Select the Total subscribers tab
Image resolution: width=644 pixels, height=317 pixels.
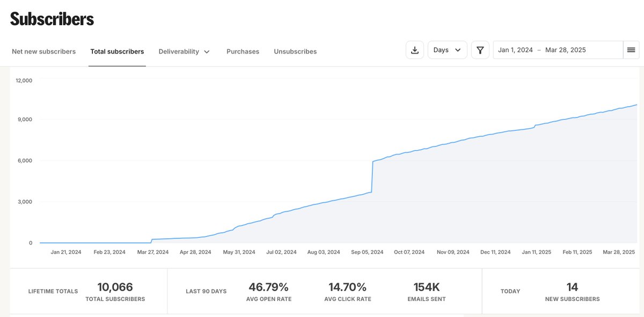click(x=117, y=51)
